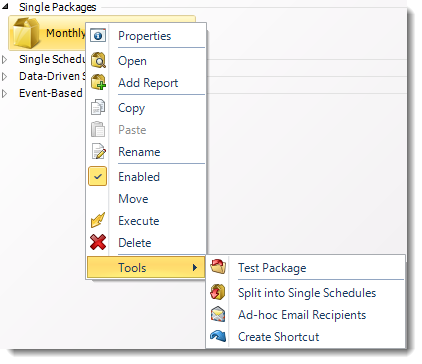Expand the Event-Based group
Viewport: 422px width, 364px height.
coord(4,93)
